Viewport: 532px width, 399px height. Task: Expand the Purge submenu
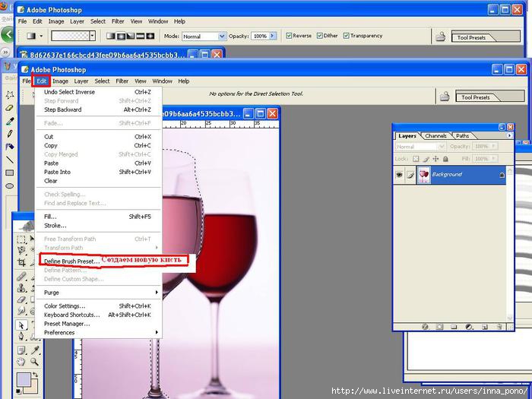(x=98, y=293)
